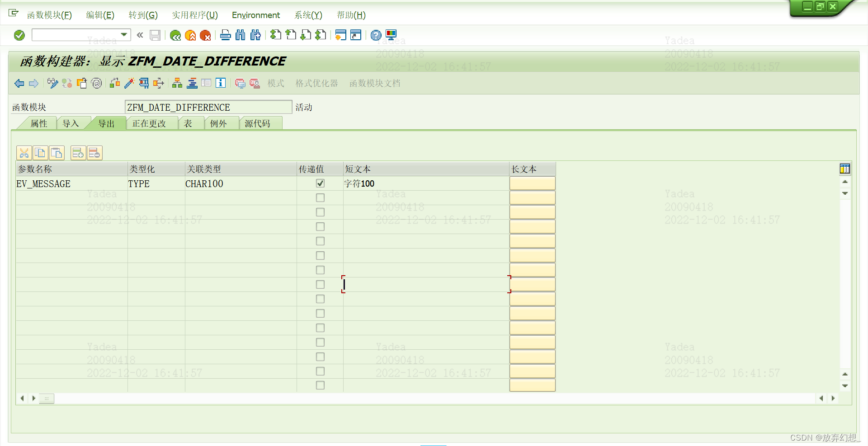Click the green Enter checkmark icon

[x=19, y=35]
